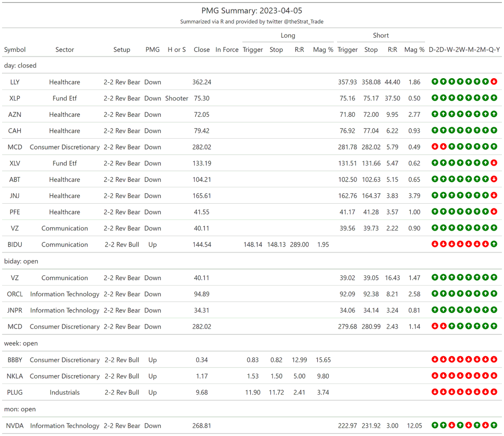Click CAH's yearly green up arrow

pos(494,131)
